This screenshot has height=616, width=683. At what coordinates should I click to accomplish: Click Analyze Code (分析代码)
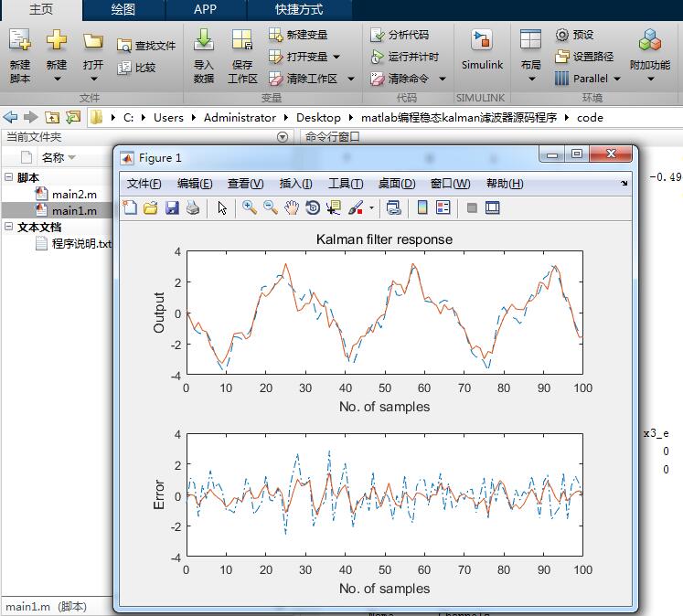pyautogui.click(x=400, y=35)
